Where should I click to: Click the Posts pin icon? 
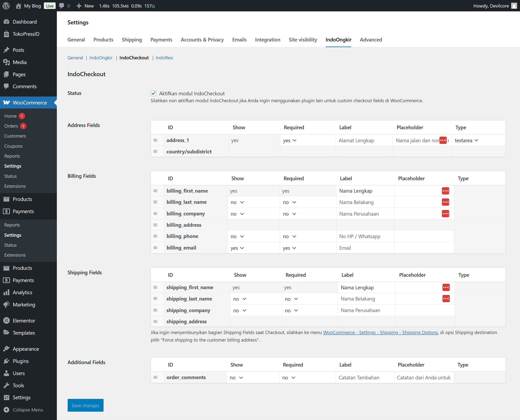pos(6,50)
